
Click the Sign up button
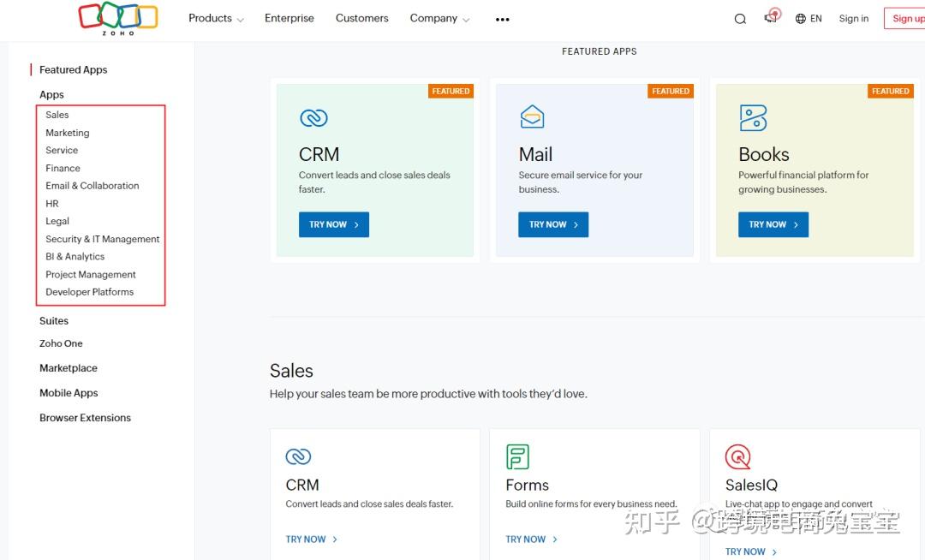[905, 18]
